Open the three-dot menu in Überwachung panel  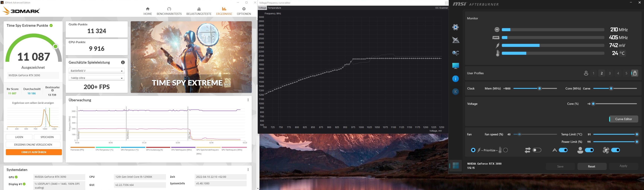[x=248, y=100]
